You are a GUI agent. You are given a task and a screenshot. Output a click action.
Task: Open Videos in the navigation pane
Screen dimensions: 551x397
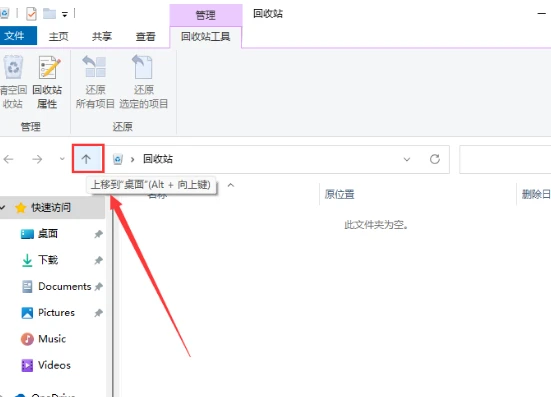[54, 365]
